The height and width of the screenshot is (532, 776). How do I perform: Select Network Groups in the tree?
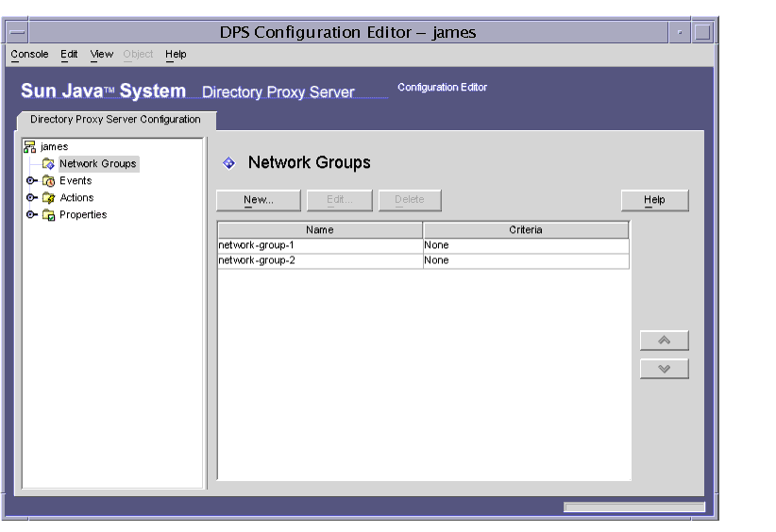click(x=98, y=163)
